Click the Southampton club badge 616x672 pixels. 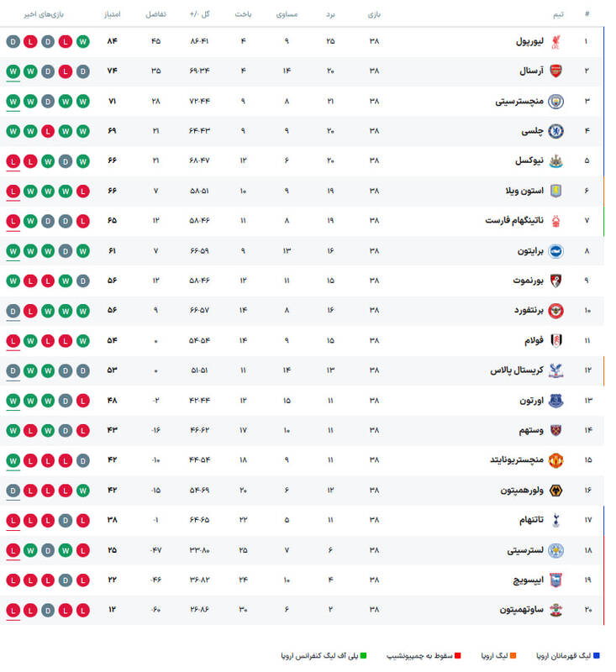pyautogui.click(x=555, y=610)
